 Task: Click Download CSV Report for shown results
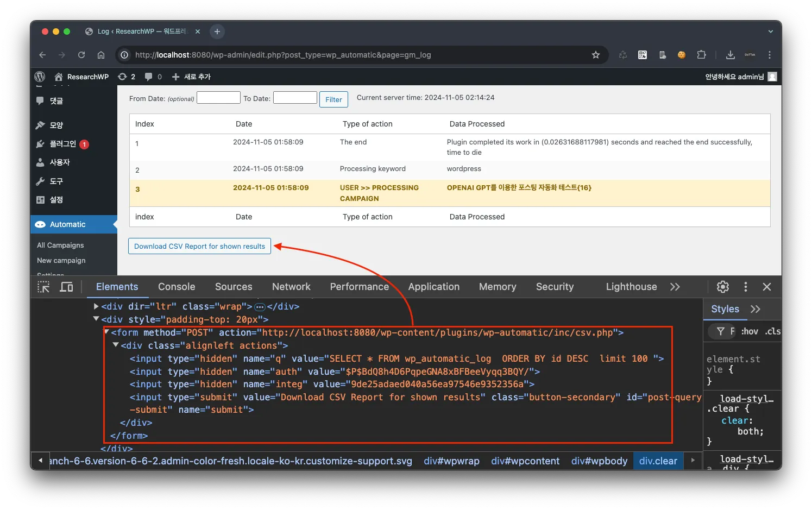point(199,246)
